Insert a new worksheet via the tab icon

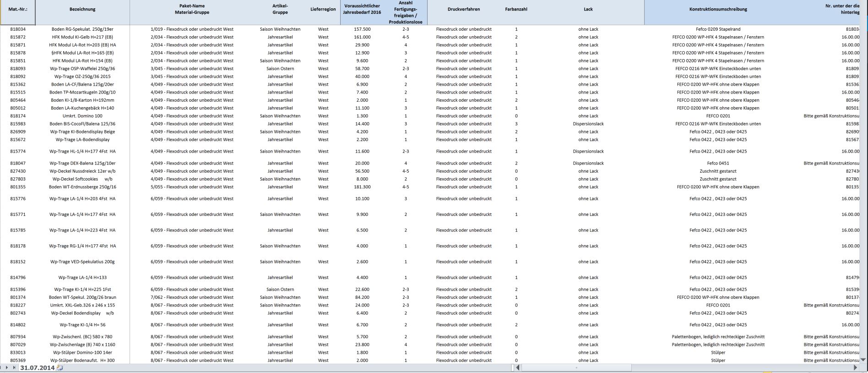coord(60,368)
